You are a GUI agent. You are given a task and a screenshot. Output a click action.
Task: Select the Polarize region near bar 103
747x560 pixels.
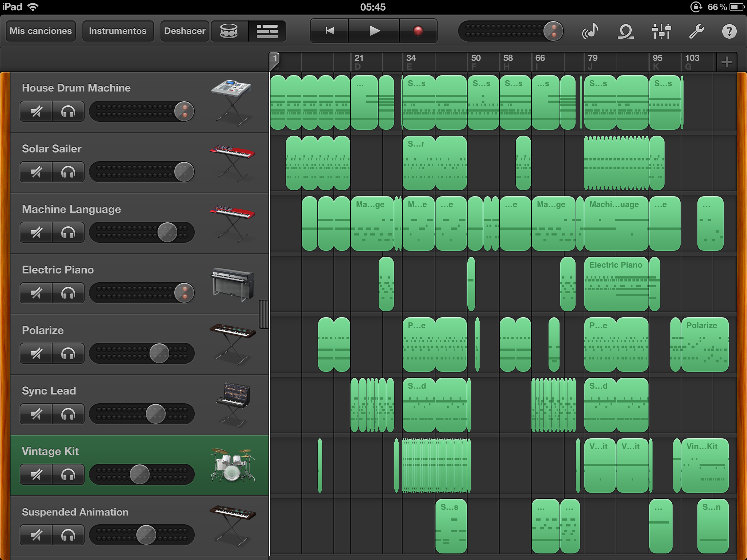click(705, 345)
